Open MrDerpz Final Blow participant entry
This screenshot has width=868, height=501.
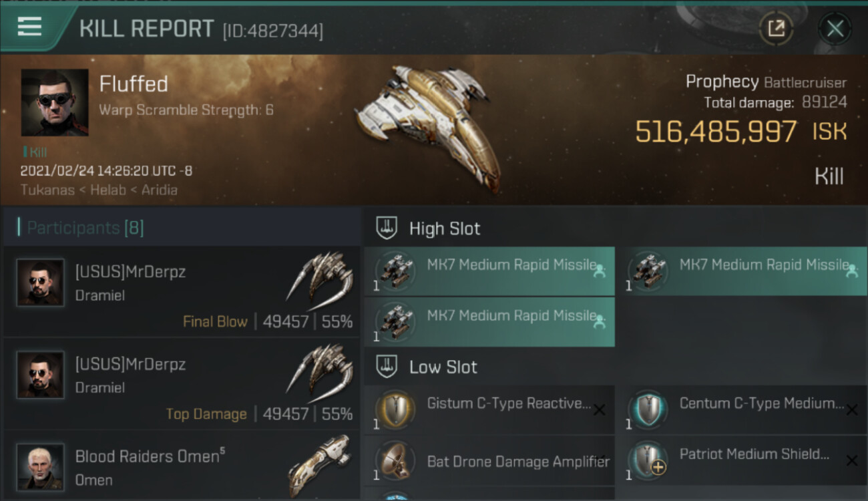click(x=182, y=292)
